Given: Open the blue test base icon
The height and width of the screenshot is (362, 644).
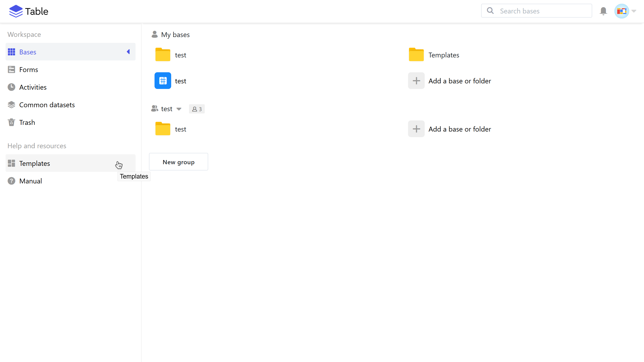Looking at the screenshot, I should coord(163,81).
